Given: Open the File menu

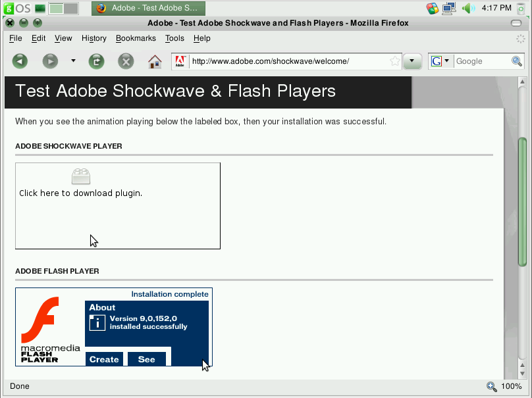Looking at the screenshot, I should tap(16, 38).
